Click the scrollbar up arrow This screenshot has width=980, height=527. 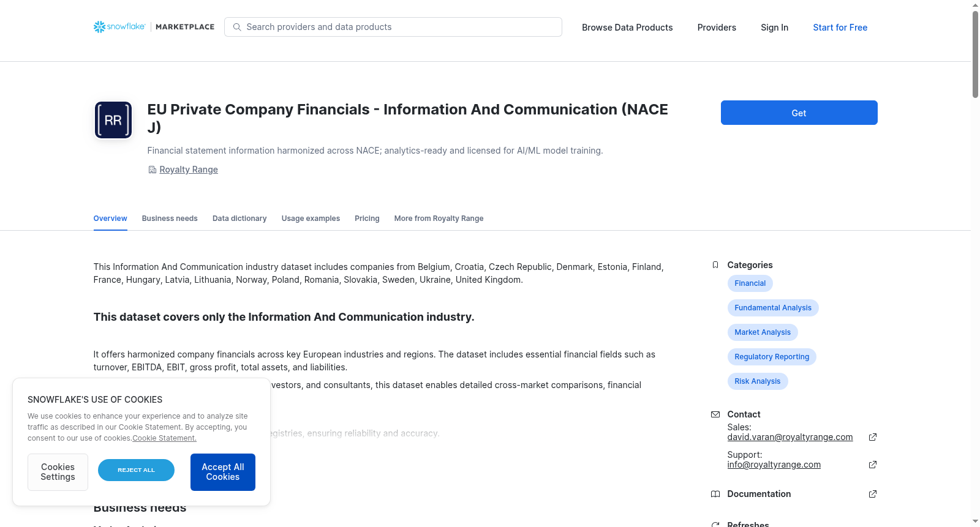point(975,5)
